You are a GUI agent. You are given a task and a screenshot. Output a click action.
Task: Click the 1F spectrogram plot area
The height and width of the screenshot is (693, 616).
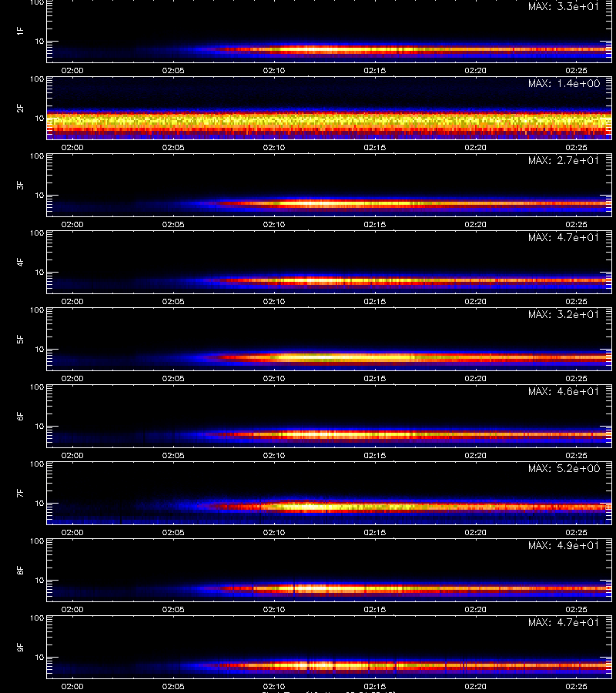point(330,31)
